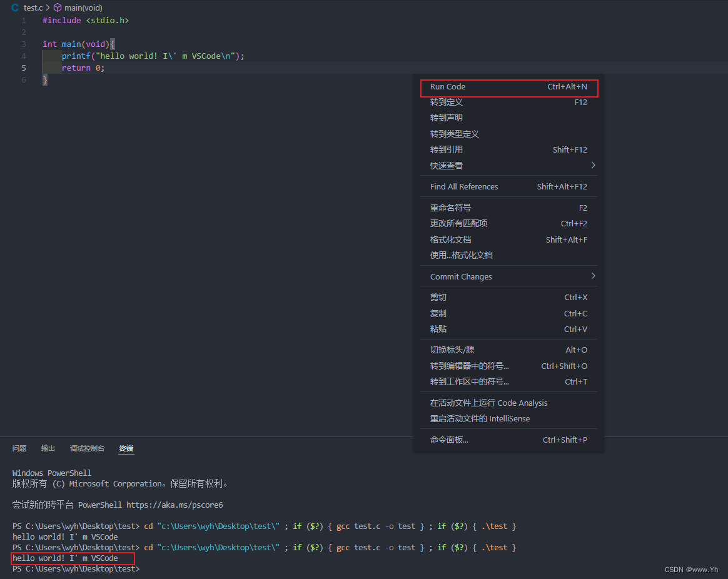728x579 pixels.
Task: Select 转到引用 menu entry
Action: (509, 150)
